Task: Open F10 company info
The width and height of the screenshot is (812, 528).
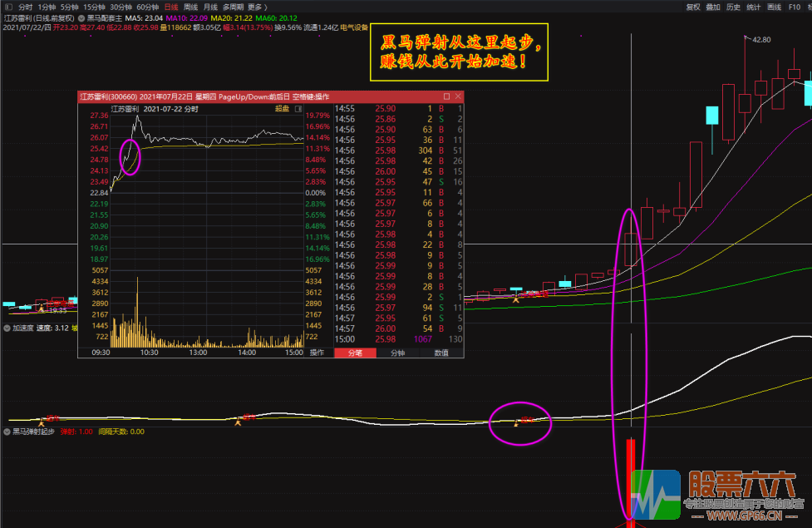Action: [x=795, y=7]
